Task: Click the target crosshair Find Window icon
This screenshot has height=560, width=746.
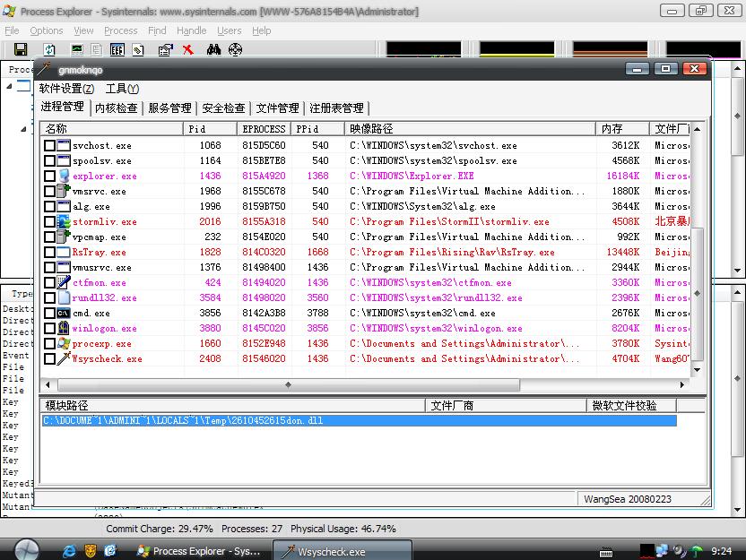Action: (235, 49)
